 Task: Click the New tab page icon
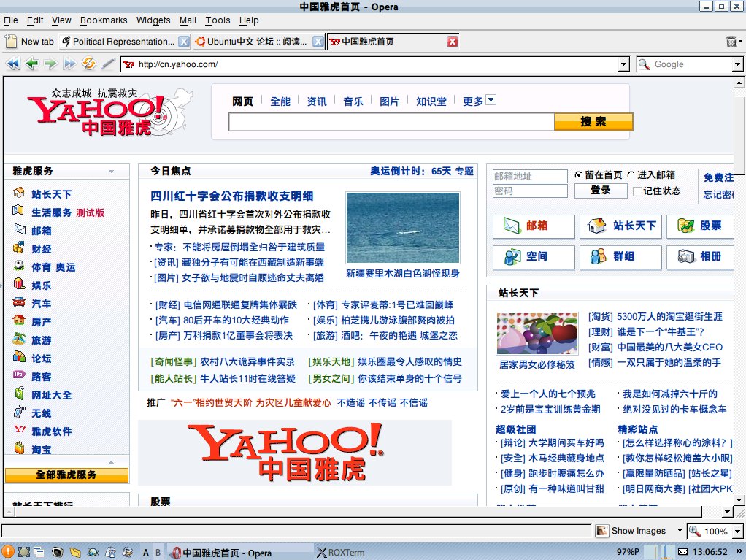11,42
